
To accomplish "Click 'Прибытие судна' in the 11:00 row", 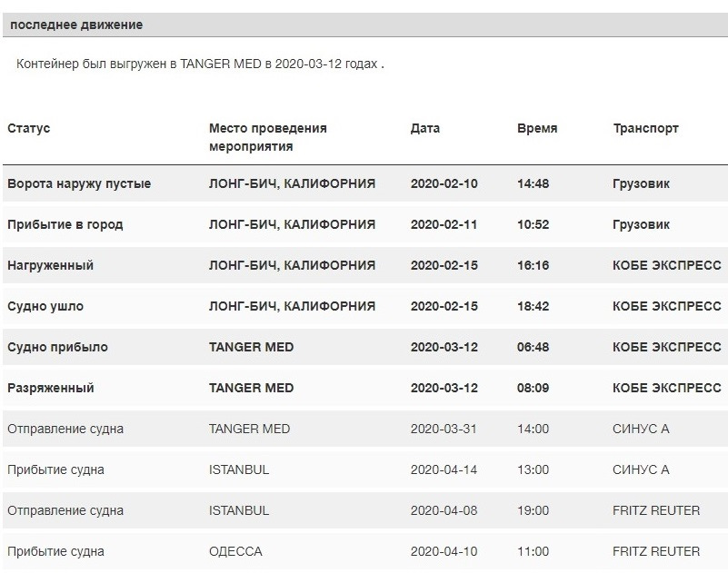I will click(x=55, y=551).
